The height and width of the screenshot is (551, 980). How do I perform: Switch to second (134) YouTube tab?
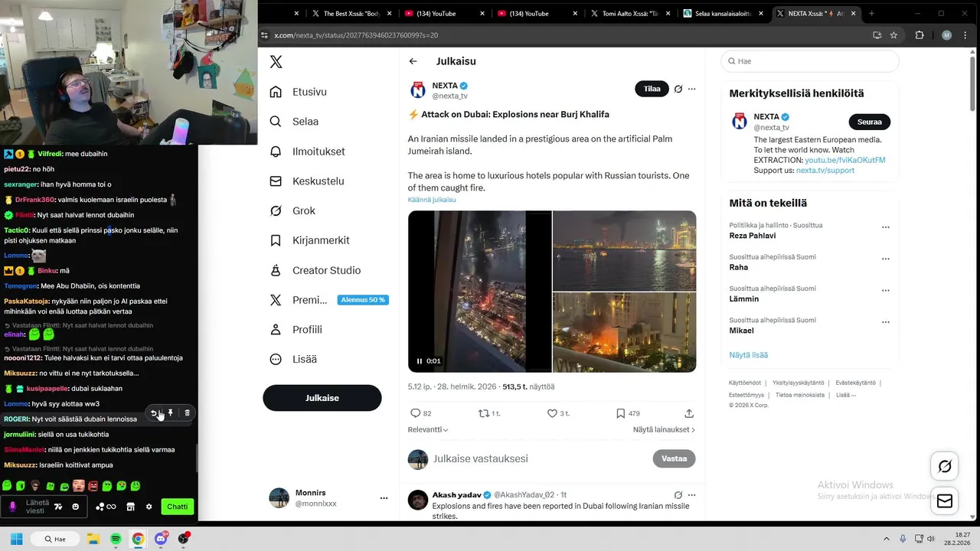(x=537, y=14)
